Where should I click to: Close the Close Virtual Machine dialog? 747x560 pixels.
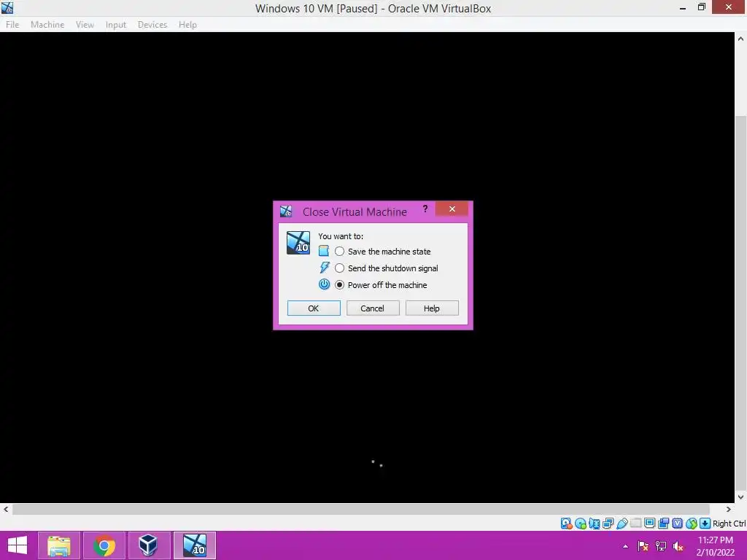[x=452, y=209]
